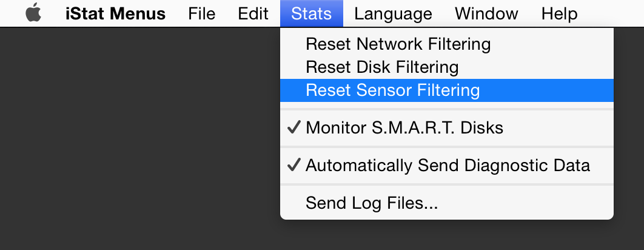Click the checkmark beside Monitor S.M.A.R.T. Disks
644x250 pixels.
click(294, 128)
